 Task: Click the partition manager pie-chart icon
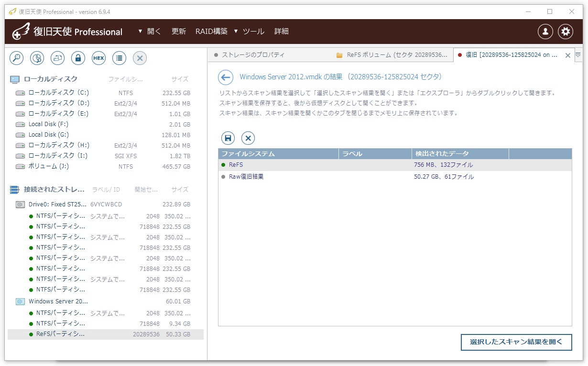(37, 58)
